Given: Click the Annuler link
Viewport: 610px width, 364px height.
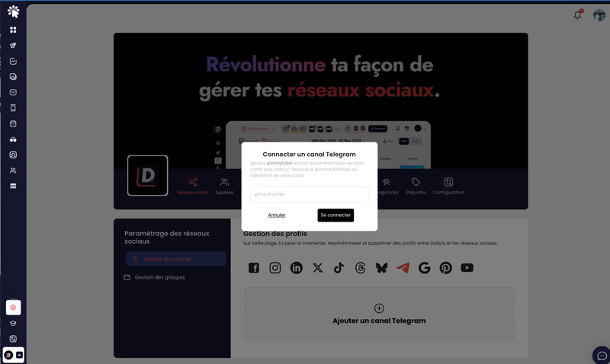Looking at the screenshot, I should (277, 216).
